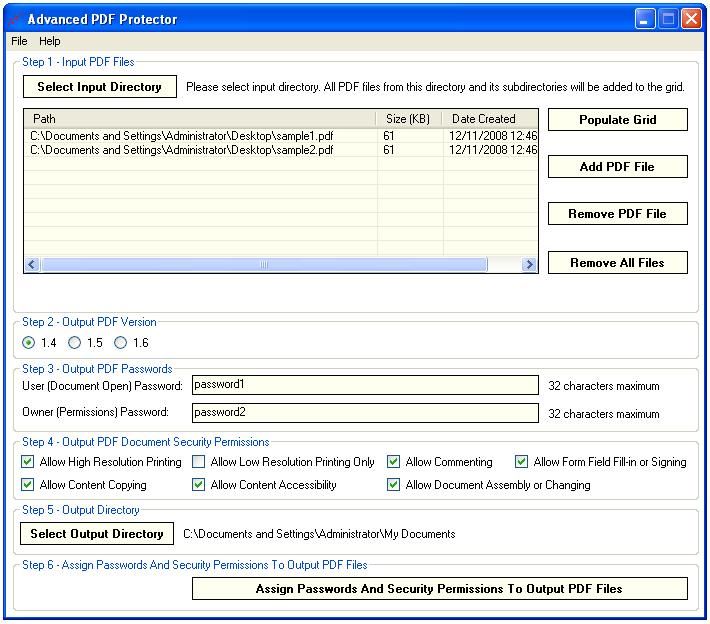Click the Select Output Directory button

pyautogui.click(x=97, y=534)
